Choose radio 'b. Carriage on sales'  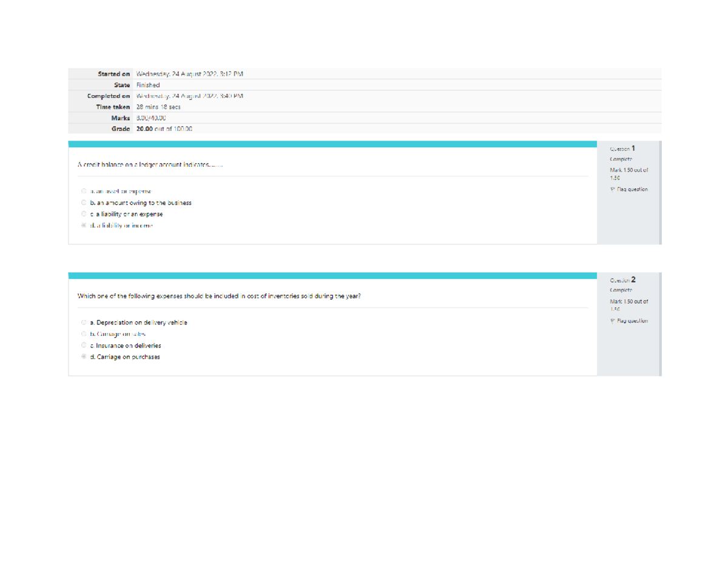83,334
